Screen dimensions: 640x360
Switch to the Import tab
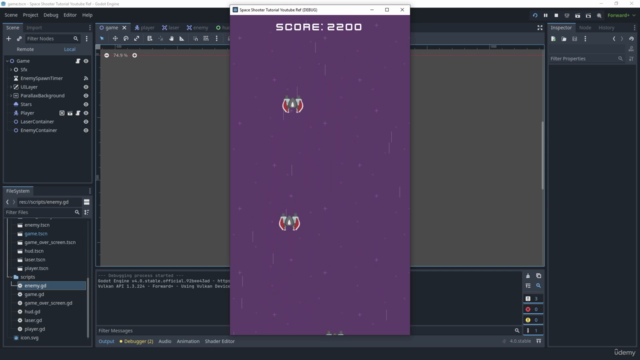tap(34, 28)
